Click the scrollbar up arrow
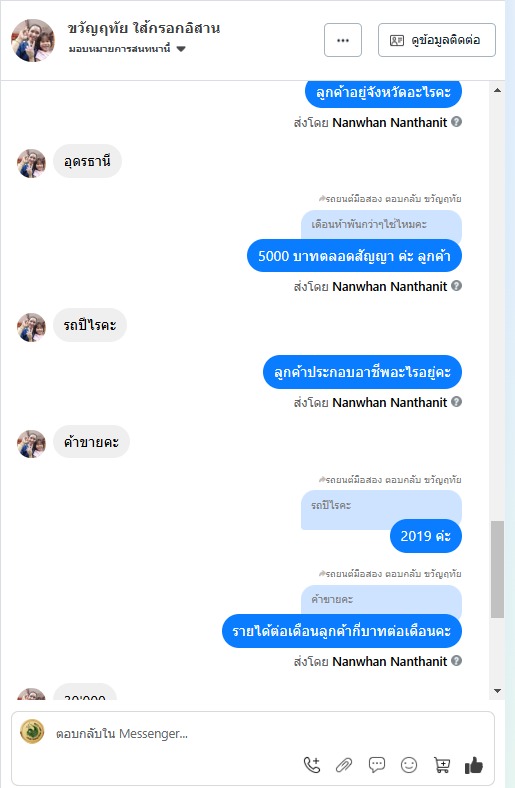Viewport: 515px width, 788px height. pos(497,90)
